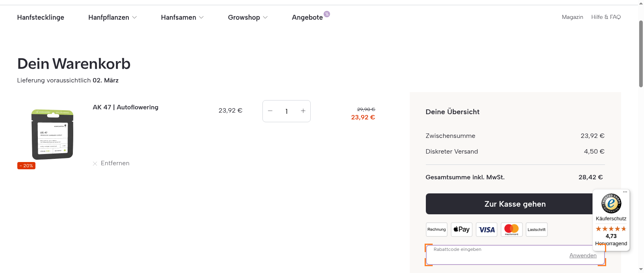The height and width of the screenshot is (273, 644).
Task: Open the AK 47 product thumbnail
Action: click(52, 135)
